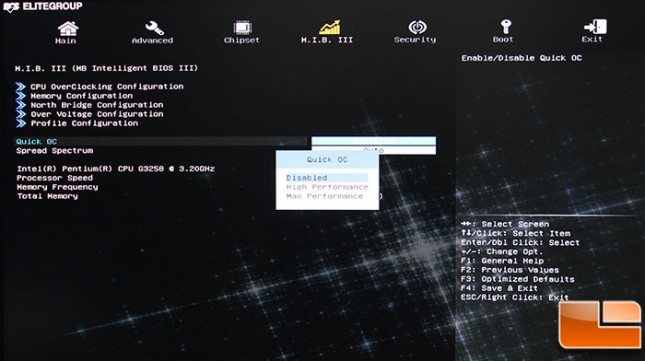Open the Chipset chip icon
The height and width of the screenshot is (361, 645).
coord(242,28)
